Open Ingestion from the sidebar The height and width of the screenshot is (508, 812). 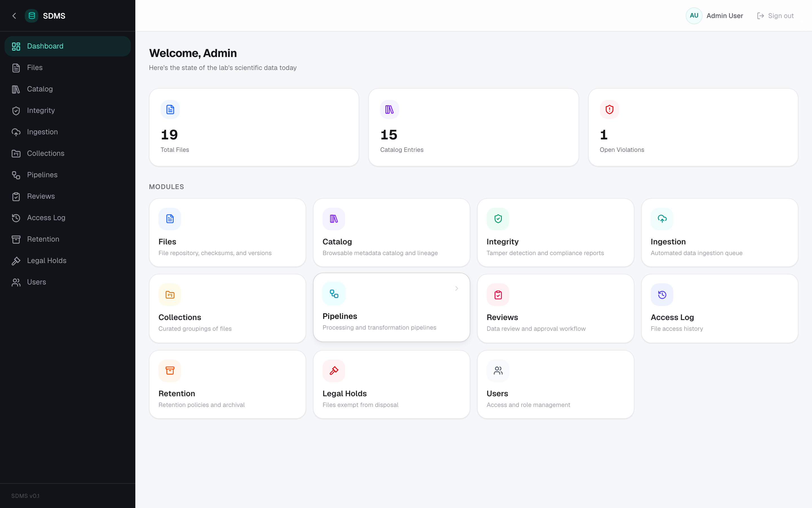(x=67, y=132)
